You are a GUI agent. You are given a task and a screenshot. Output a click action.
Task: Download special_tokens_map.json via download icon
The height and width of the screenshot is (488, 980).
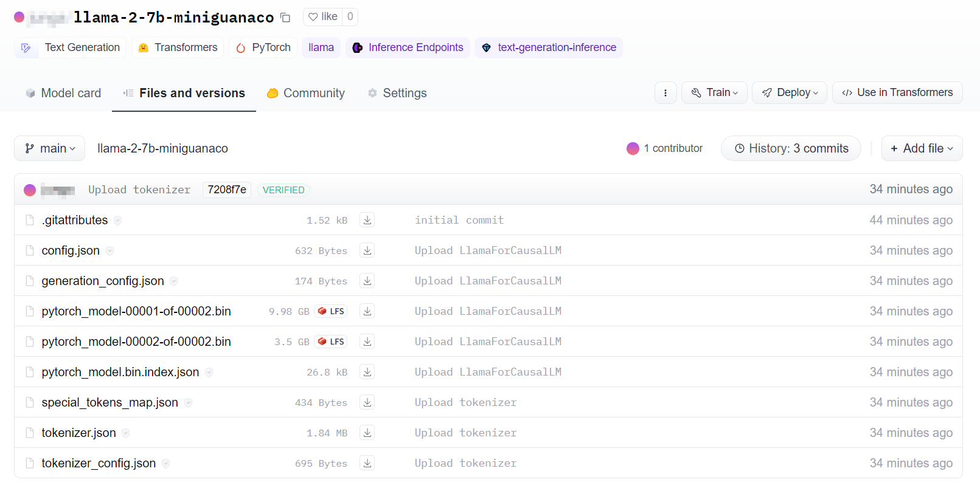click(367, 402)
